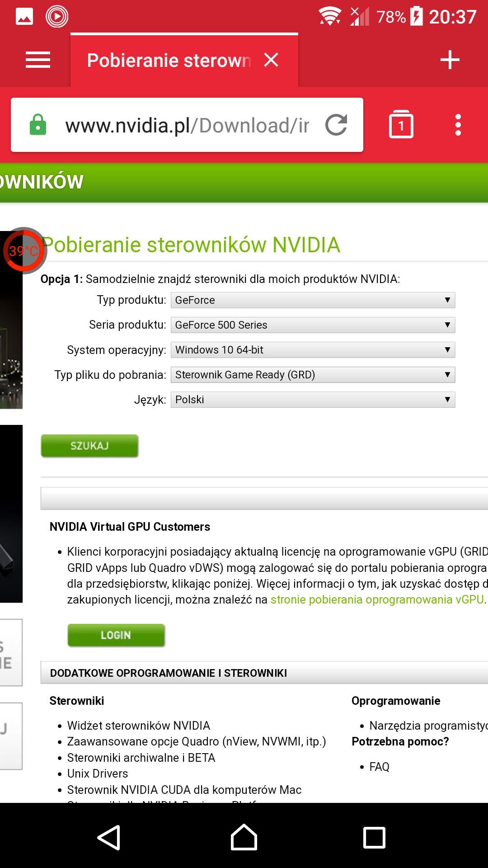Viewport: 488px width, 868px height.
Task: Open a new tab with plus icon
Action: tap(450, 60)
